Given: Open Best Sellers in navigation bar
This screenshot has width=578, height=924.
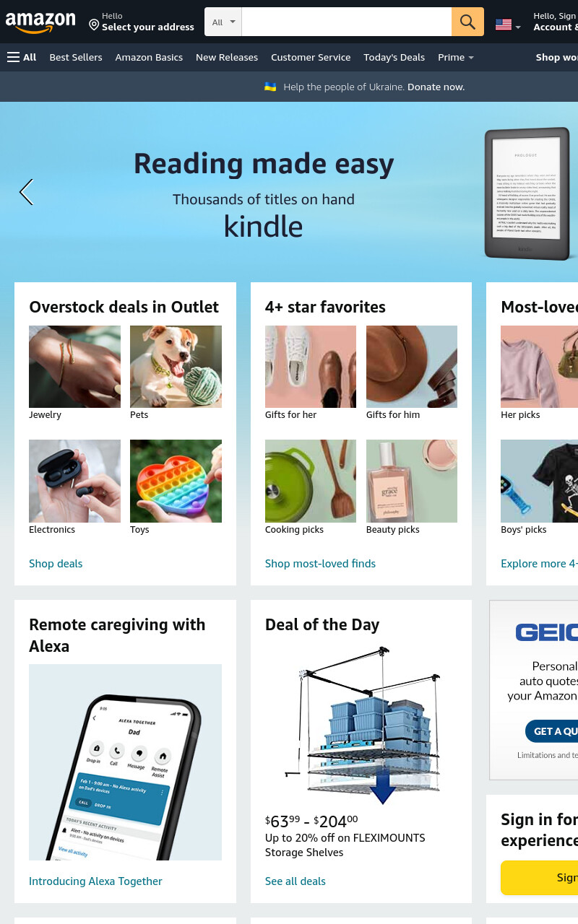Looking at the screenshot, I should [x=76, y=57].
